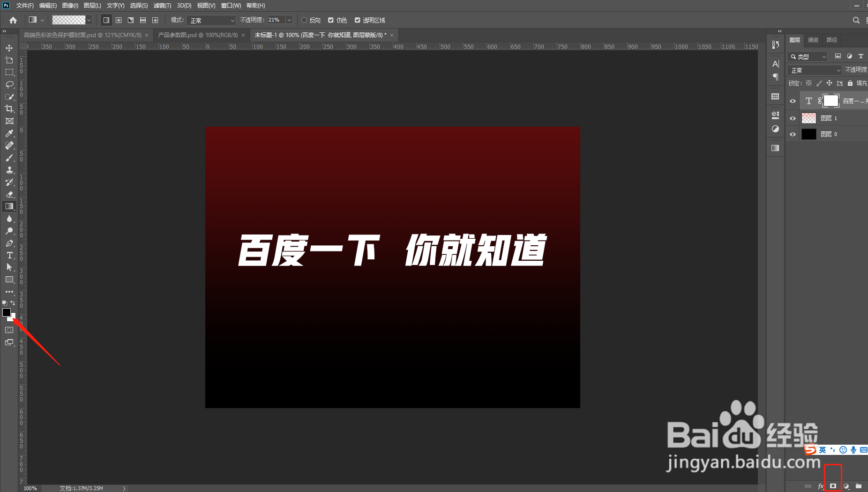Toggle lock position
Image resolution: width=868 pixels, height=492 pixels.
point(829,83)
